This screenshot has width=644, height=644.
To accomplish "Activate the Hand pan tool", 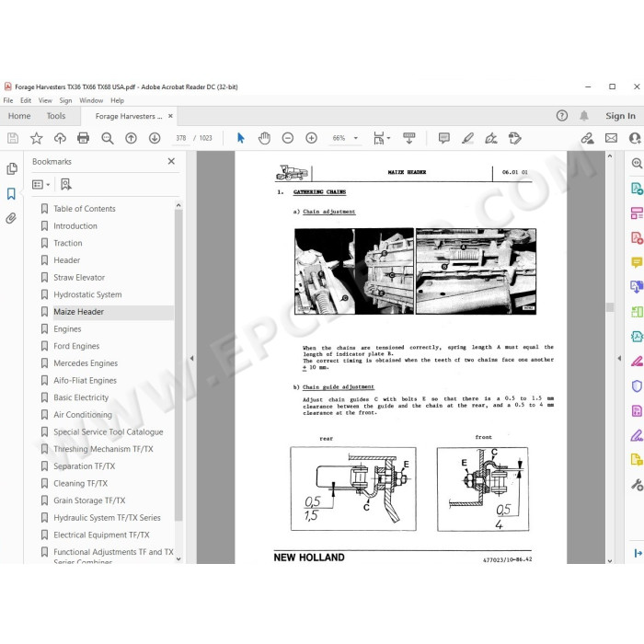I will (x=264, y=138).
